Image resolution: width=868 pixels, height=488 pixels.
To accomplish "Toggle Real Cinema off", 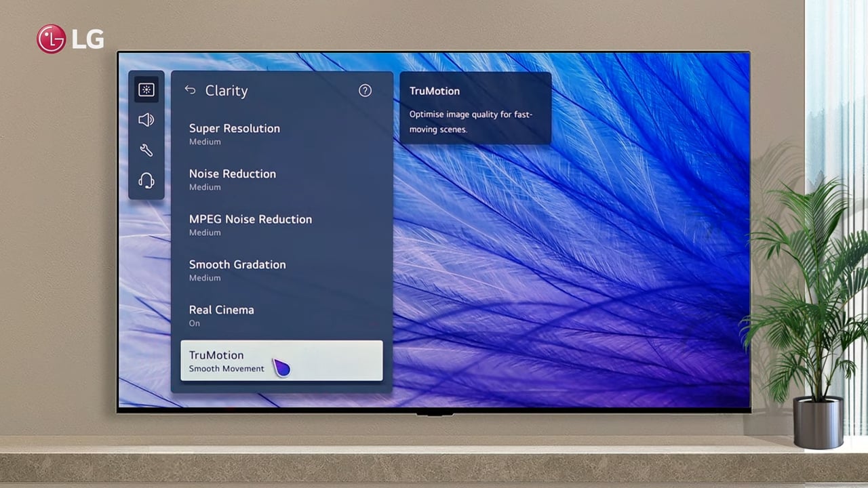I will click(222, 316).
